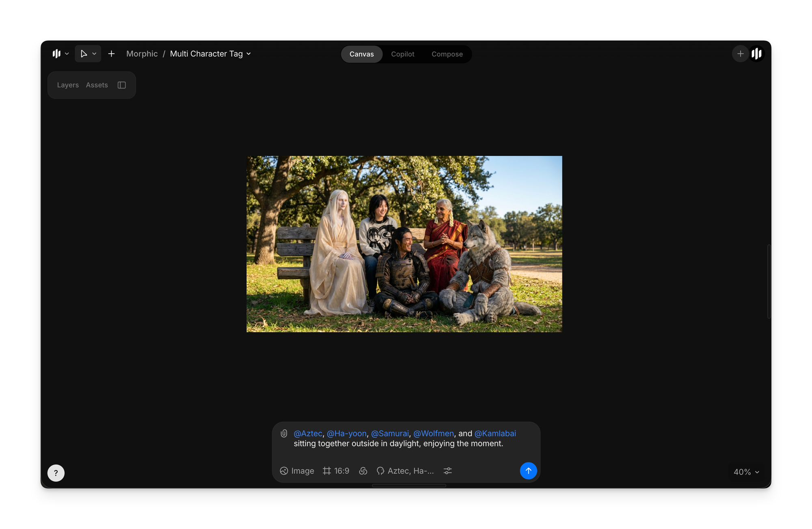Click the attachment paperclip icon
This screenshot has height=529, width=812.
click(284, 434)
